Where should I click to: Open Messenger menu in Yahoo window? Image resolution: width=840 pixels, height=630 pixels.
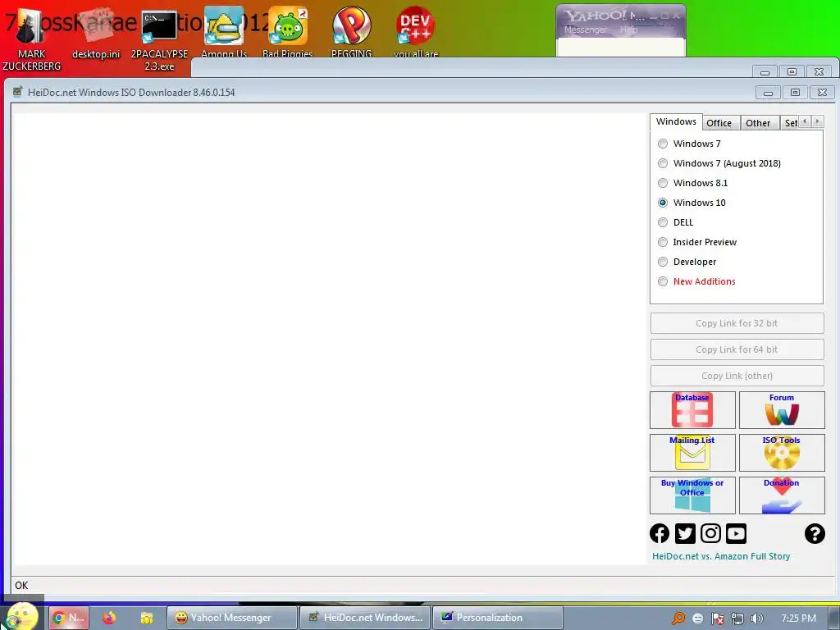(x=586, y=30)
